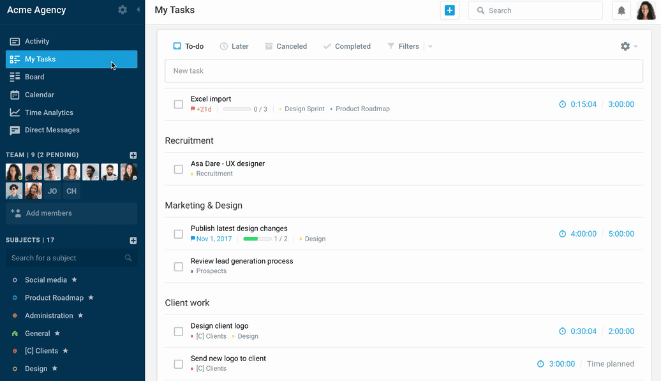Open Product Roadmap subject in sidebar
This screenshot has height=381, width=661.
pyautogui.click(x=54, y=298)
